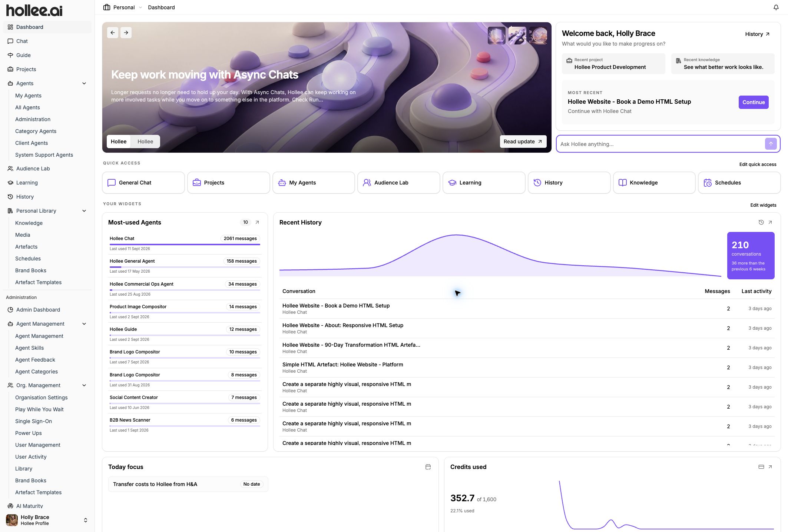This screenshot has height=532, width=788.
Task: Open General Chat quick access card
Action: pyautogui.click(x=143, y=183)
